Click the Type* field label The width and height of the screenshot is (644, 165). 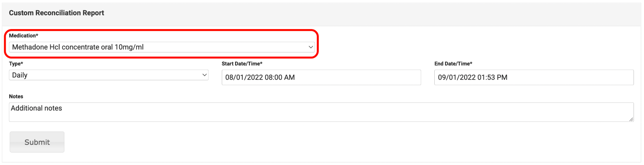[x=16, y=64]
